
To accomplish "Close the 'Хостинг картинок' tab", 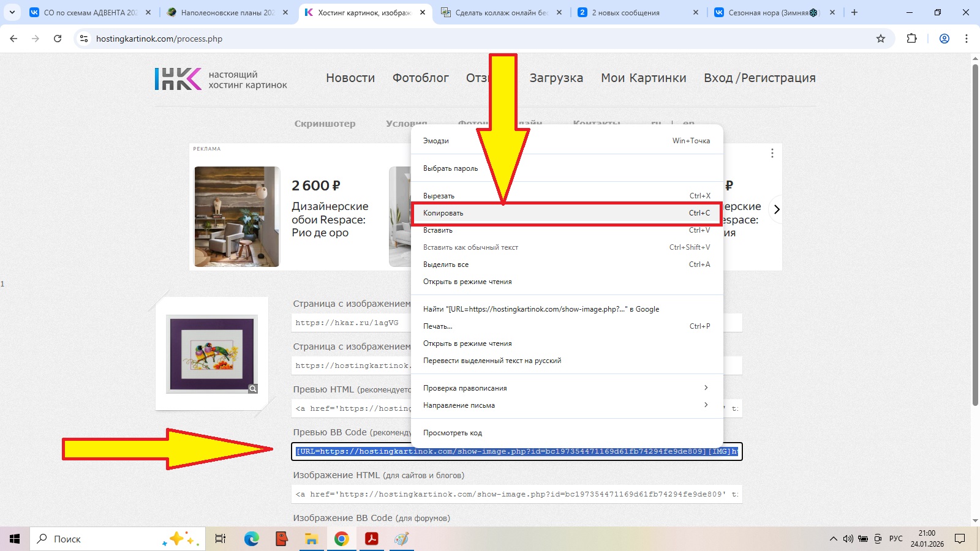I will 423,12.
